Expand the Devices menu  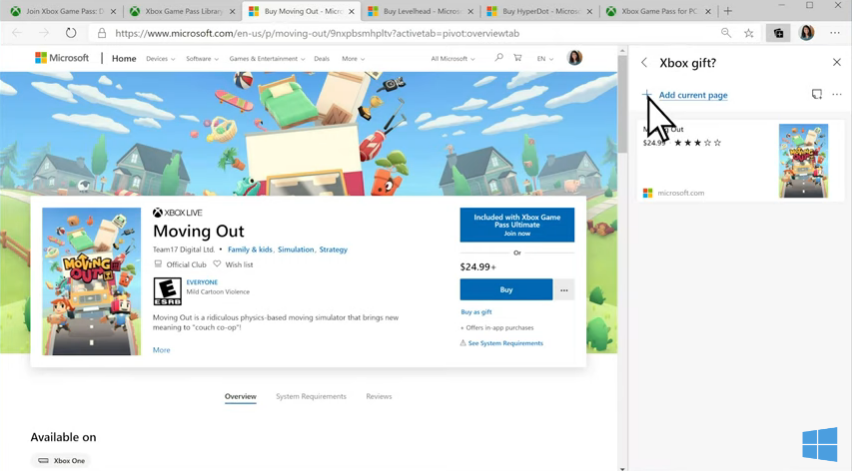coord(160,59)
